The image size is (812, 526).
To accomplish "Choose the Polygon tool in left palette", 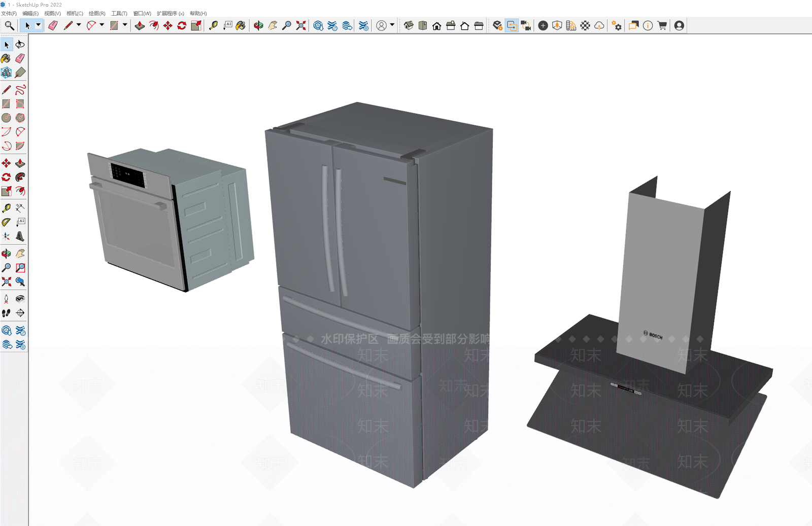I will pyautogui.click(x=20, y=118).
